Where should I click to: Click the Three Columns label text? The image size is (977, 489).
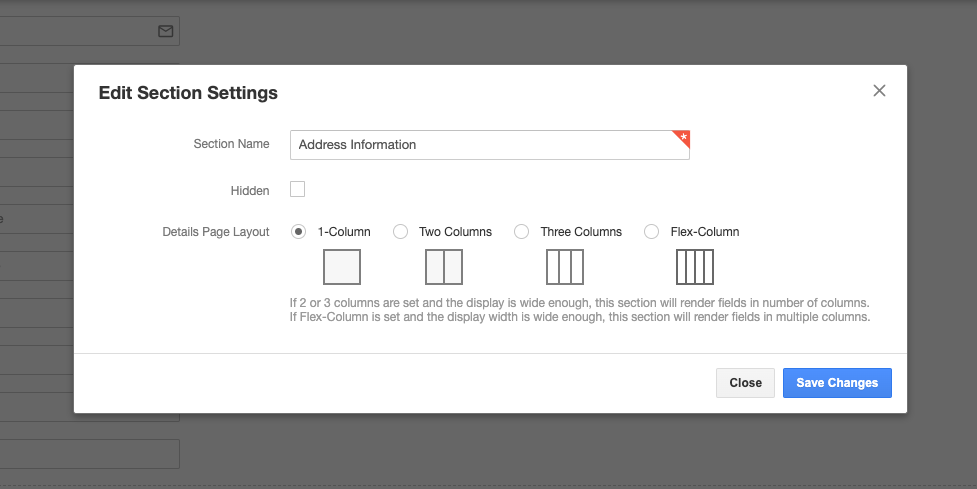coord(581,232)
